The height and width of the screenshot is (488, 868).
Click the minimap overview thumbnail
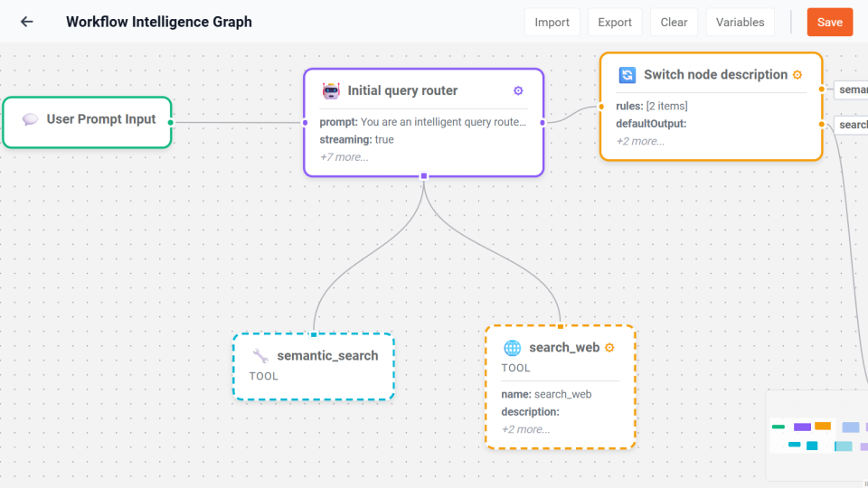point(816,435)
